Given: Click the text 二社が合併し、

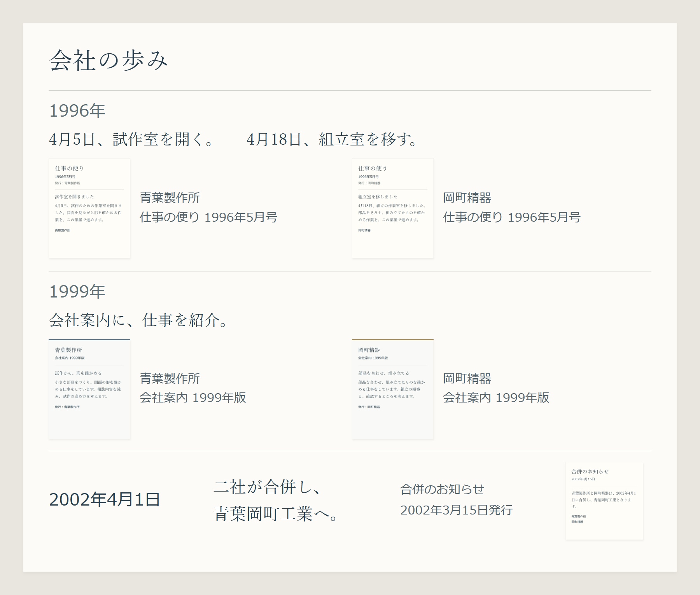Looking at the screenshot, I should coord(268,487).
